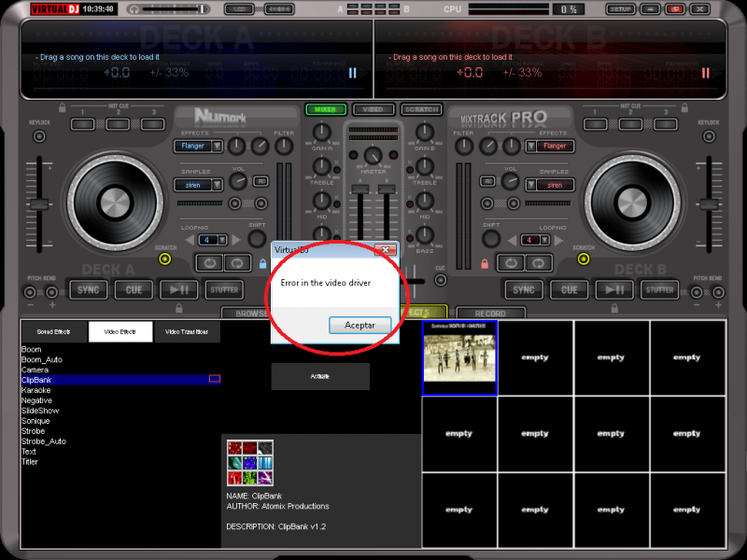The width and height of the screenshot is (747, 560).
Task: Open Deck A siren sample dropdown arrow
Action: tap(217, 185)
